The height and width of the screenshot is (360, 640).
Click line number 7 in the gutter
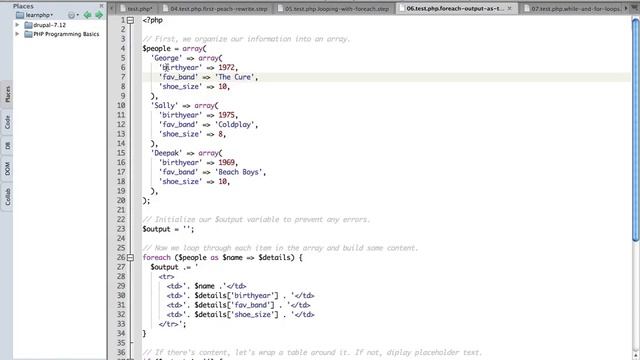(x=123, y=77)
